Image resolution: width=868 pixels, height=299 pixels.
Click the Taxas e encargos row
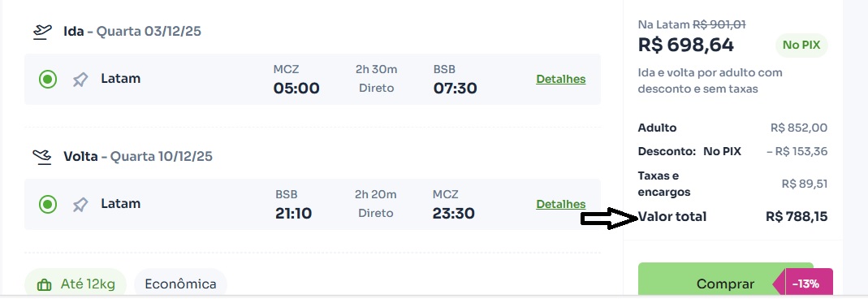733,184
